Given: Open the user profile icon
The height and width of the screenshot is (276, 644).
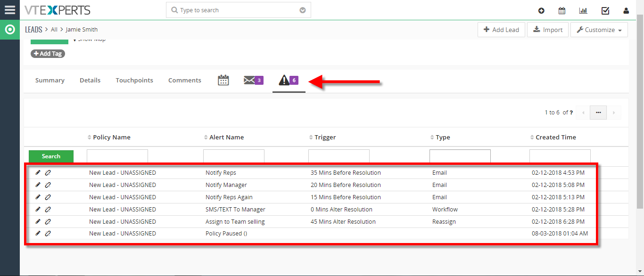Looking at the screenshot, I should pyautogui.click(x=626, y=10).
